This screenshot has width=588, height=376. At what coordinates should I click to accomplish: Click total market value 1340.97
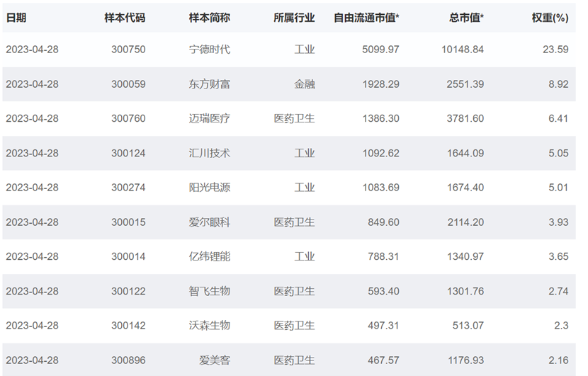click(x=465, y=256)
